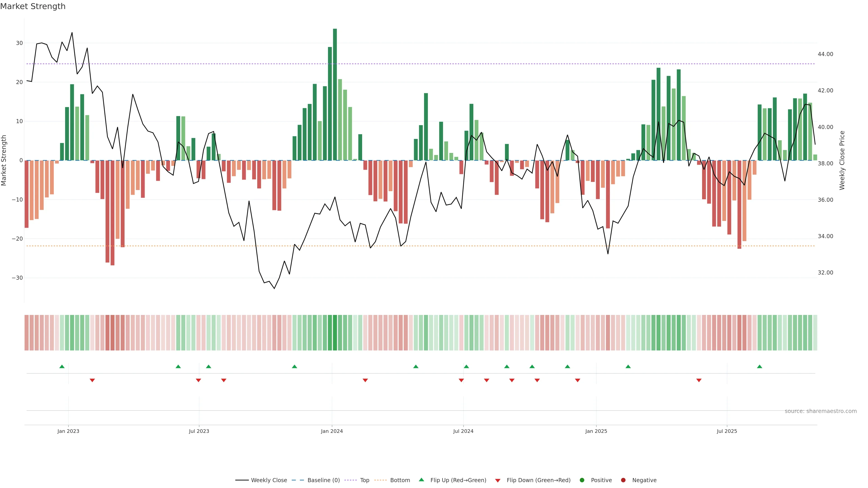This screenshot has width=868, height=488.
Task: Click Weekly Close Price right axis title
Action: [x=842, y=160]
